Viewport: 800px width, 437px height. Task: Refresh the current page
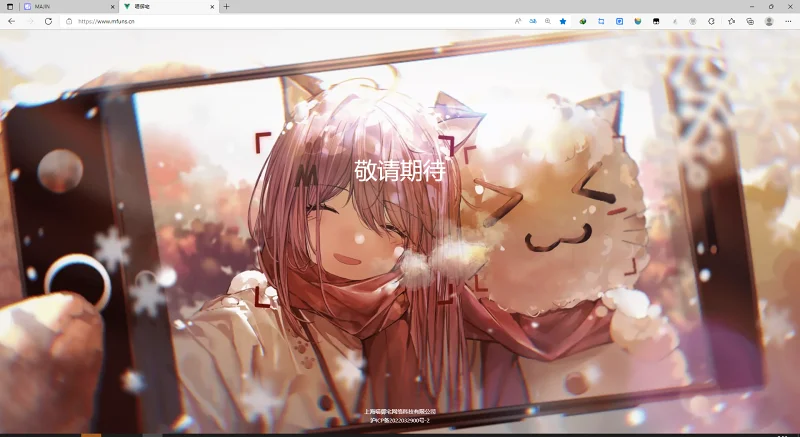click(x=48, y=21)
